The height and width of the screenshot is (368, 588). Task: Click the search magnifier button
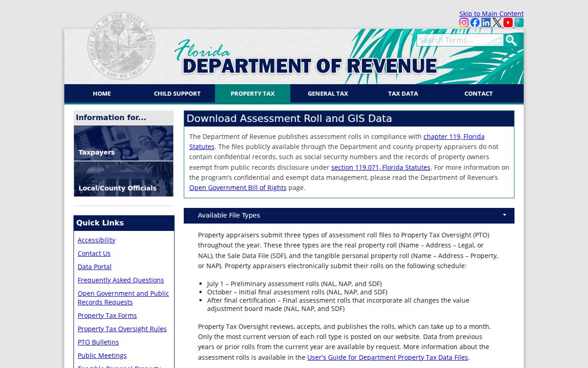(511, 40)
